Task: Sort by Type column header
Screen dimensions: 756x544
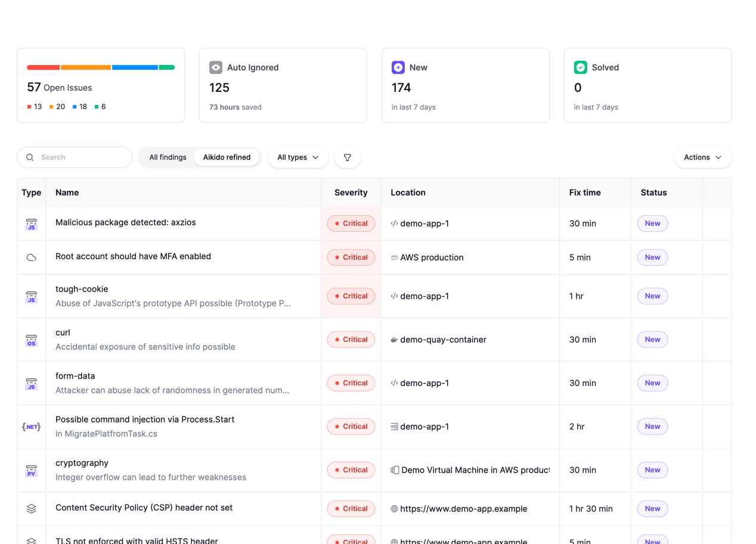Action: (x=31, y=192)
